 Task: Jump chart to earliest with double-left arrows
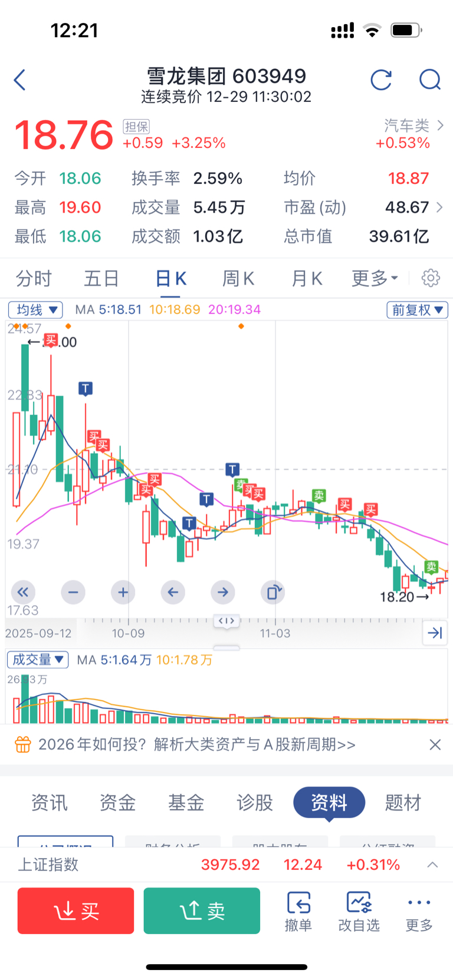pyautogui.click(x=23, y=592)
